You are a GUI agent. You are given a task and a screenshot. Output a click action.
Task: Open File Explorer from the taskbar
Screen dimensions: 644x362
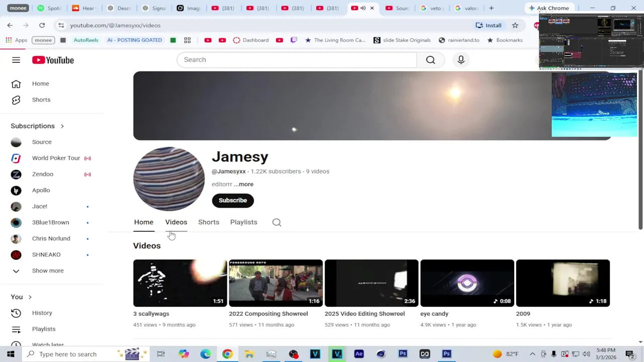pyautogui.click(x=249, y=354)
